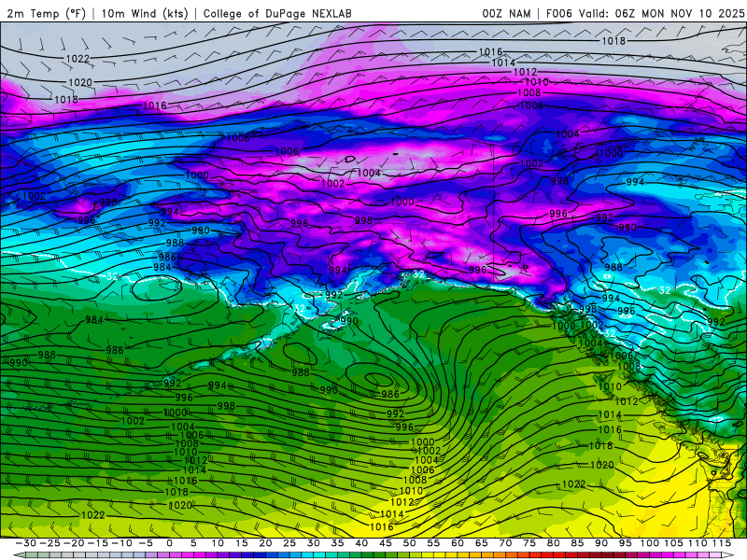Click the '55' value on the temperature scale
The width and height of the screenshot is (747, 560).
(433, 543)
